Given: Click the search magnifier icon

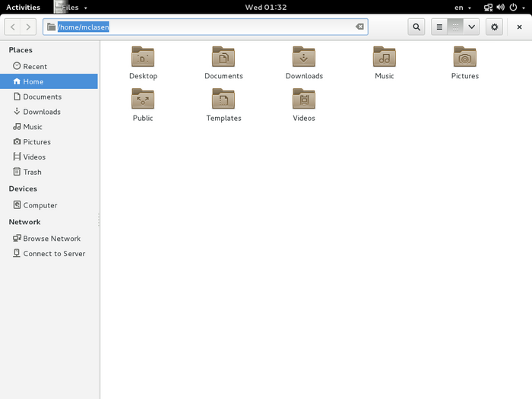Looking at the screenshot, I should (x=416, y=27).
